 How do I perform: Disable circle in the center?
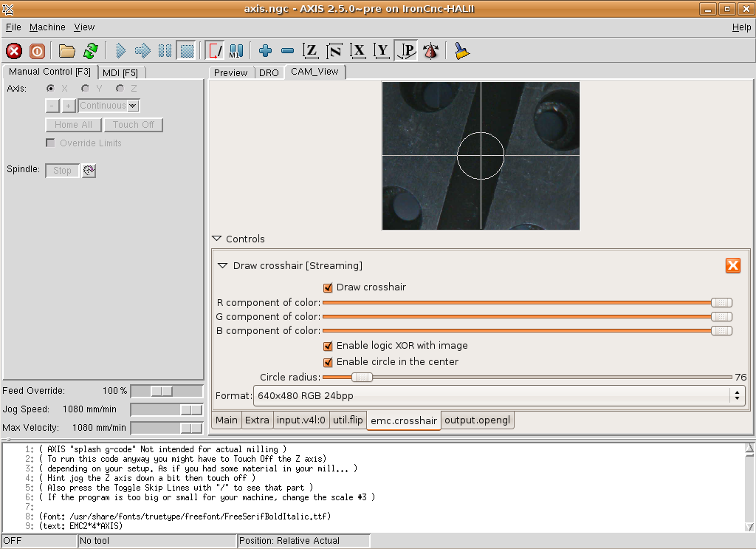point(328,362)
